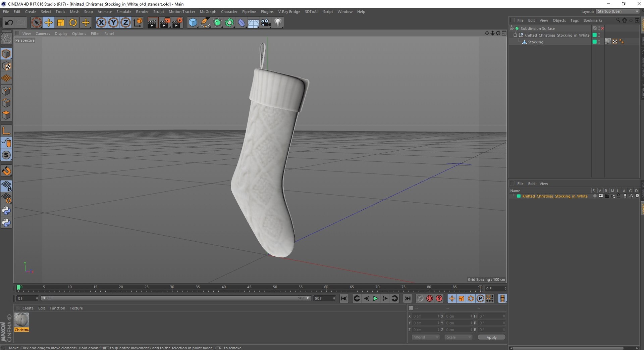This screenshot has height=350, width=644.
Task: Click Stocking layer color square
Action: (595, 42)
